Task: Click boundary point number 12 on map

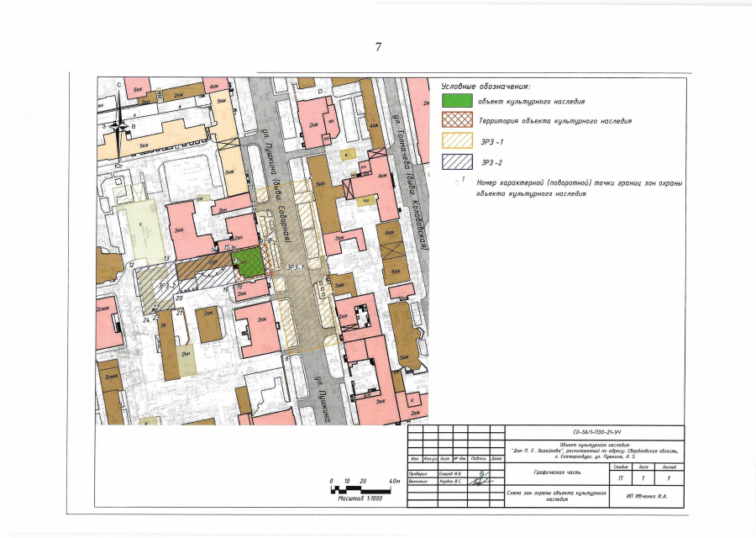Action: click(133, 264)
